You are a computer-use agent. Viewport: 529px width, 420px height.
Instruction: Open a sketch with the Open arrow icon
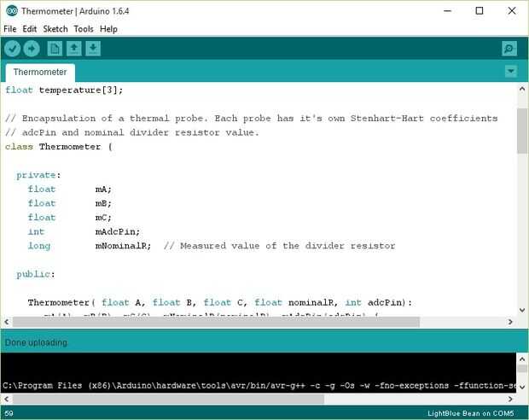pos(74,49)
